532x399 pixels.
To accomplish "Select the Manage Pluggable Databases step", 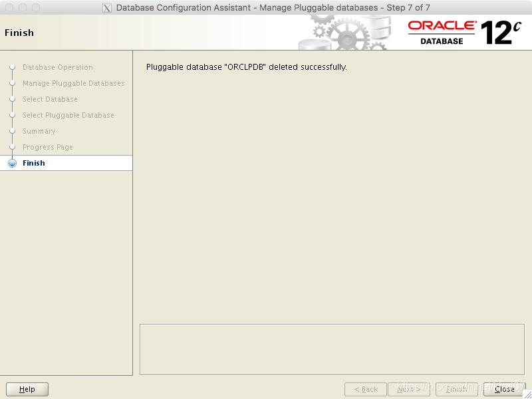I will 74,83.
